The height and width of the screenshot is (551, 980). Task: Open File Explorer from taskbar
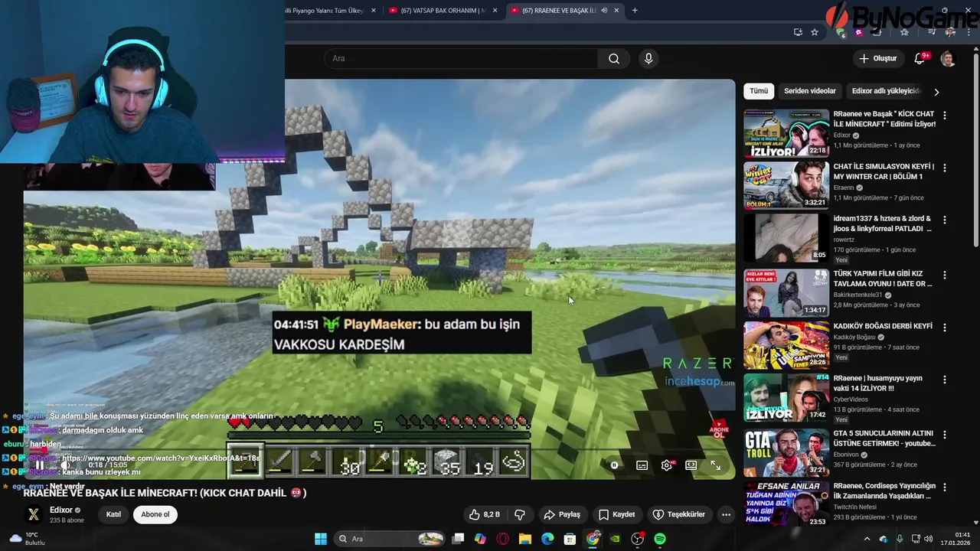[525, 539]
